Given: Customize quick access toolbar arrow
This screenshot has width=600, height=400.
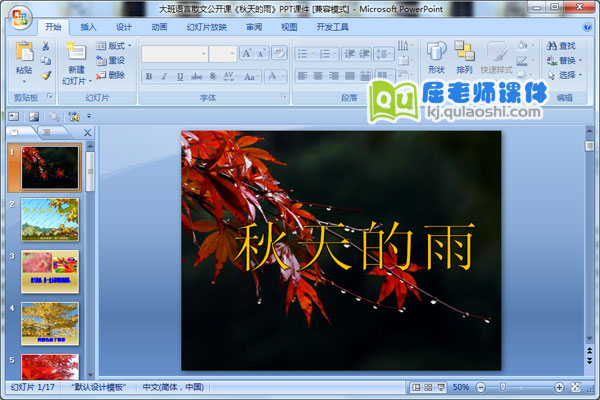Looking at the screenshot, I should 89,116.
